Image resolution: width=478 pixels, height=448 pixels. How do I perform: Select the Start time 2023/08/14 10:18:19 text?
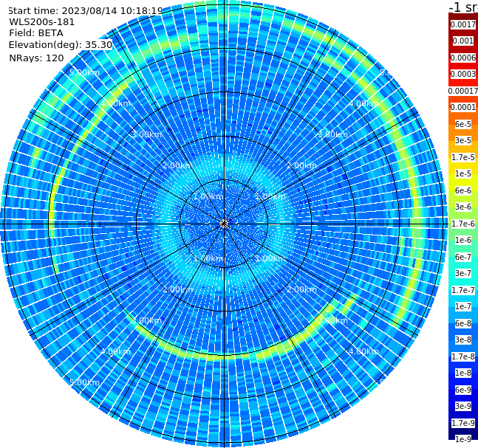[85, 10]
